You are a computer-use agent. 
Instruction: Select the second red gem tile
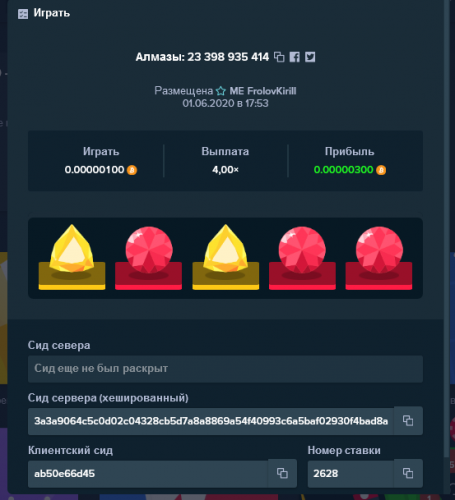tap(302, 257)
